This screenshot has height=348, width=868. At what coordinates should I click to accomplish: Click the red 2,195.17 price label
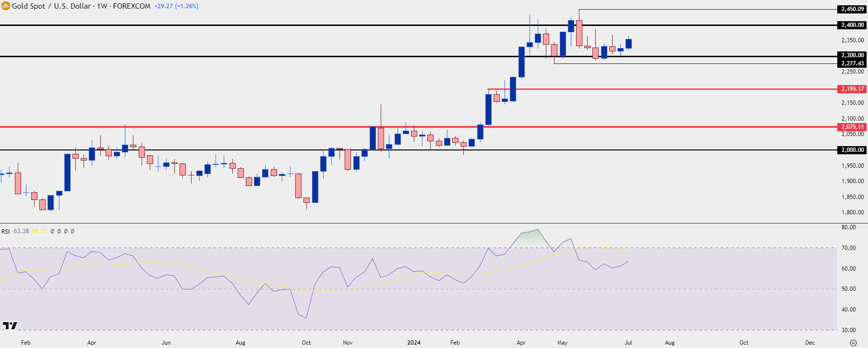852,89
